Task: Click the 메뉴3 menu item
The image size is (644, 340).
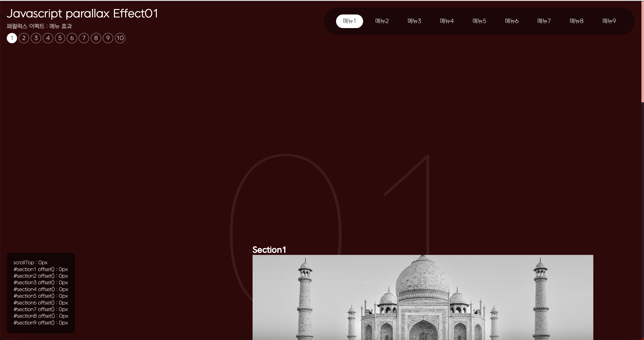Action: [x=414, y=21]
